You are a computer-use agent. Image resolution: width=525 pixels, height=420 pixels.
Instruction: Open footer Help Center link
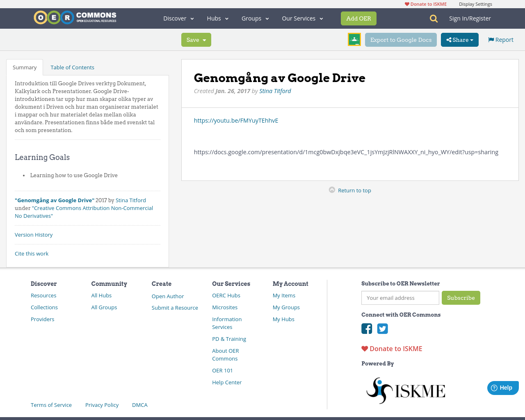tap(227, 382)
